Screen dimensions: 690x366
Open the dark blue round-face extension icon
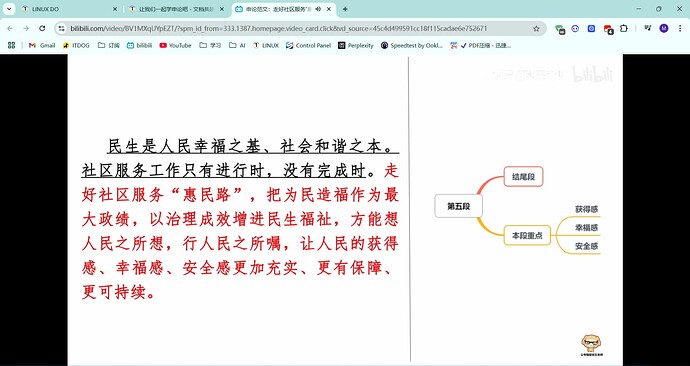(x=575, y=29)
